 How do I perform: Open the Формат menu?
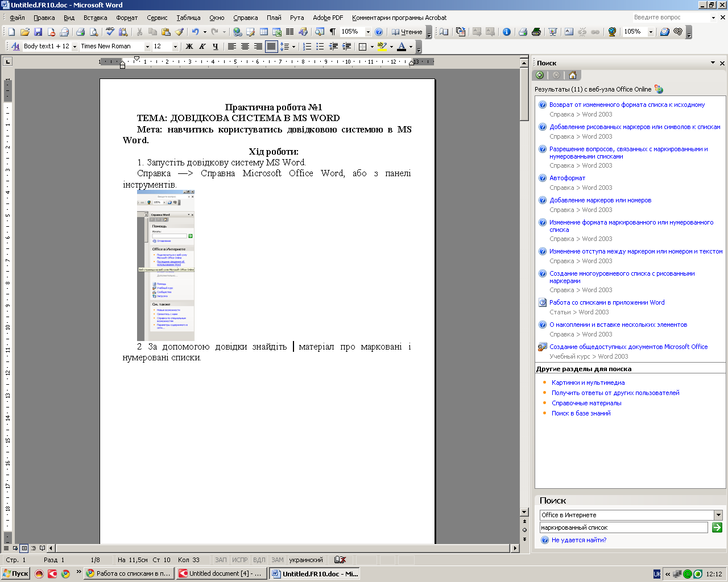coord(127,18)
